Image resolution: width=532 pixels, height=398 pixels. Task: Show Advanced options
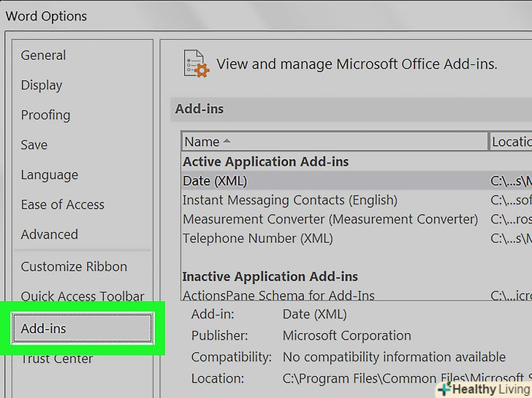(49, 235)
